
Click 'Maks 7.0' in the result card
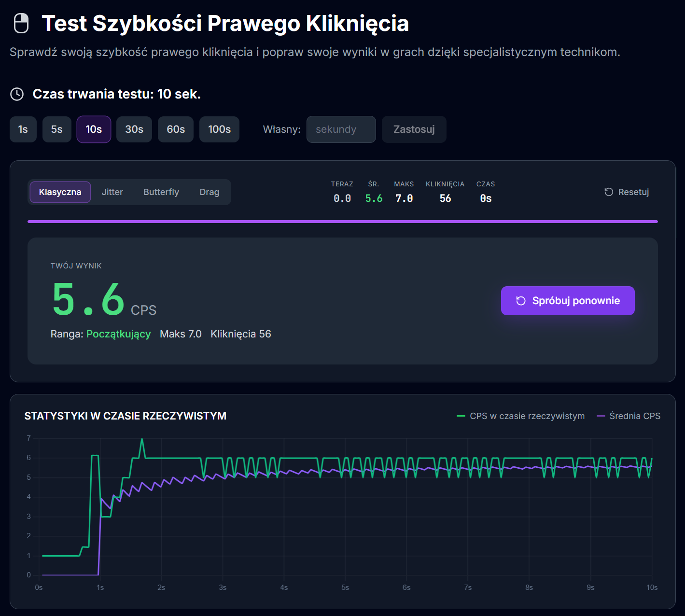[181, 334]
